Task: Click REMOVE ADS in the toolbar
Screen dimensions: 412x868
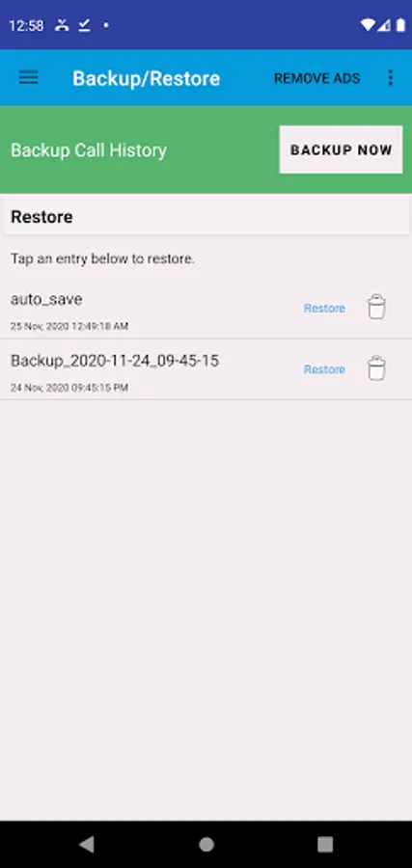Action: [x=317, y=78]
